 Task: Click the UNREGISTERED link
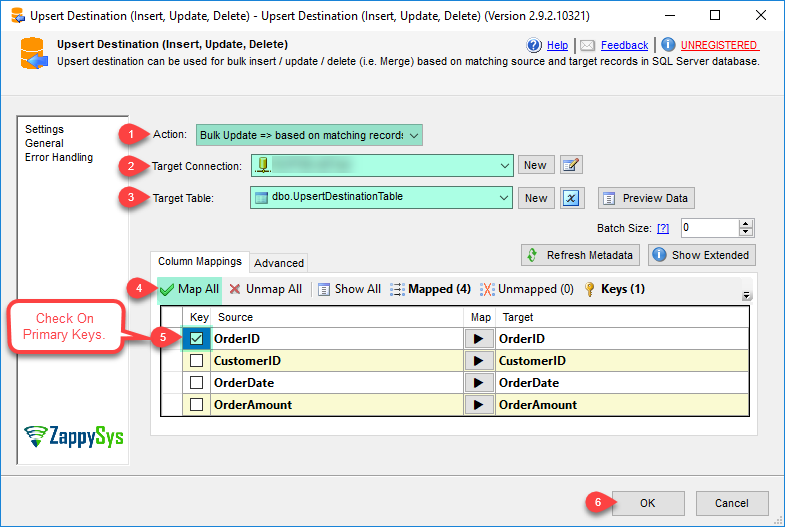pyautogui.click(x=719, y=46)
